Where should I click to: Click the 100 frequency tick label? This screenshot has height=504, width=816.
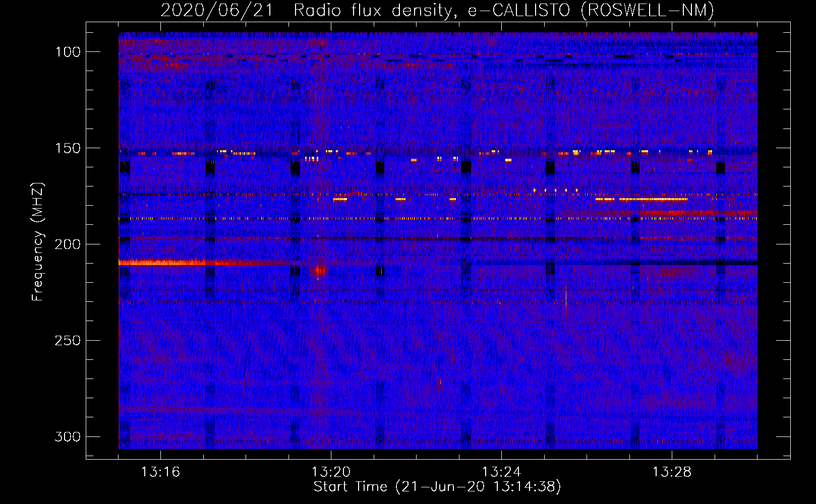68,52
